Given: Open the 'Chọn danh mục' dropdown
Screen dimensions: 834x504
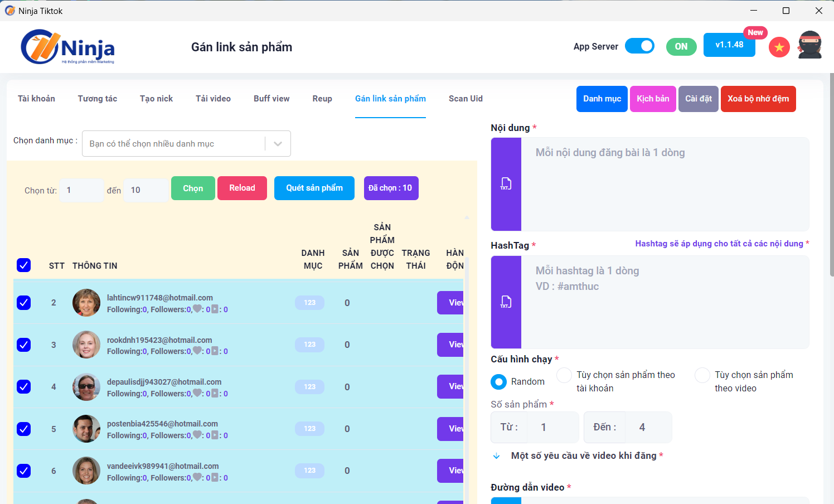Looking at the screenshot, I should 186,144.
